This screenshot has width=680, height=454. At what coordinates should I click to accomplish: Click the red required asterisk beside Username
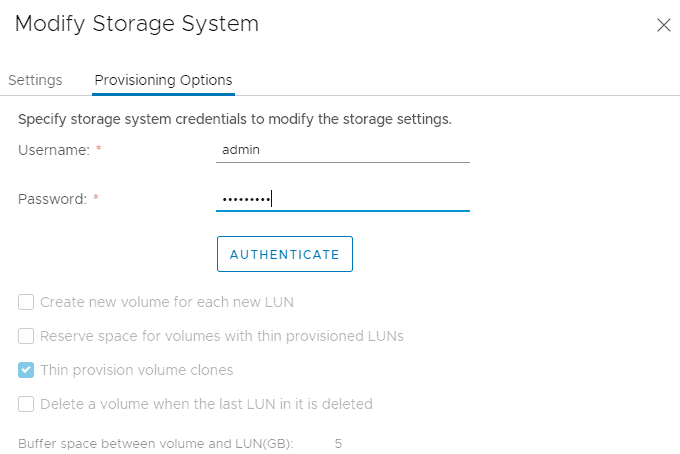(x=99, y=150)
